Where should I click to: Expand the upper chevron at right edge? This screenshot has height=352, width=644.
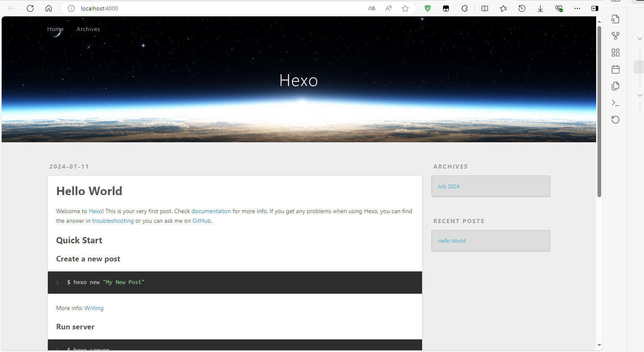640,39
